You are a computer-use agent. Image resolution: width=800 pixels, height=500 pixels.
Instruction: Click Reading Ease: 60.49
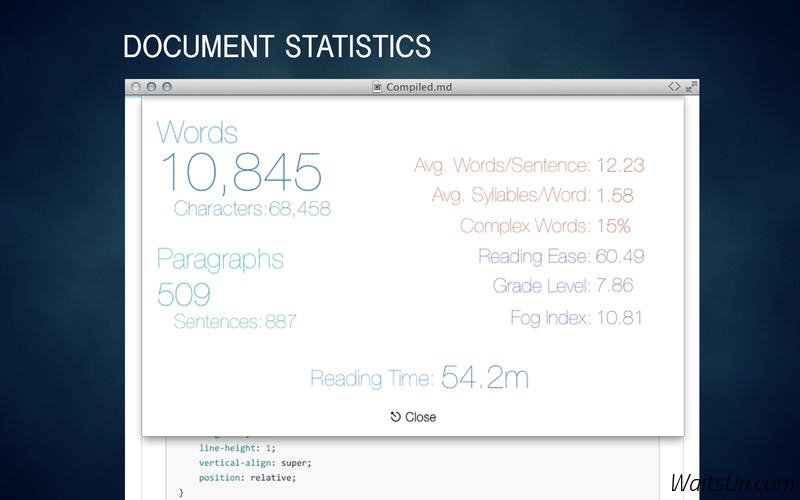pos(561,256)
